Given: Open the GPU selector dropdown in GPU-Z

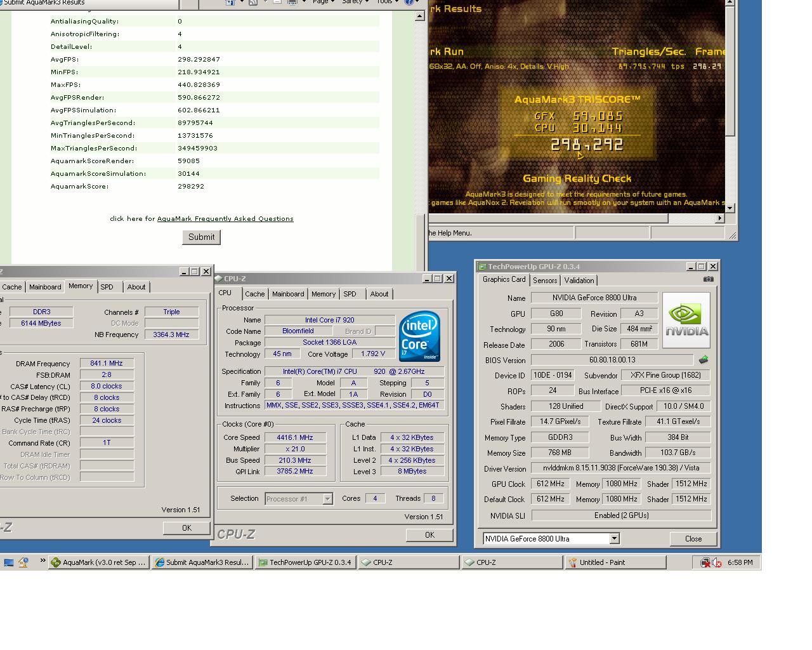Looking at the screenshot, I should click(614, 538).
